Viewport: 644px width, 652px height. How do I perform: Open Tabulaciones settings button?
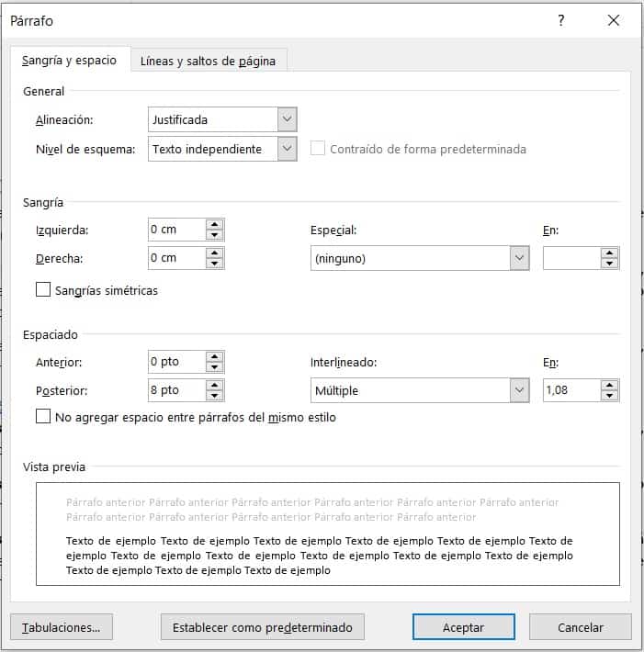coord(62,627)
